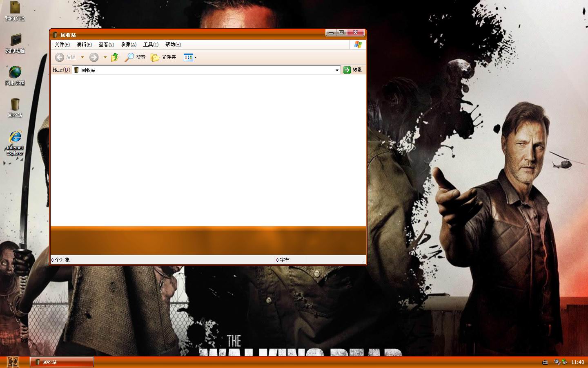
Task: Toggle the Folders (文件夹) pane
Action: [163, 57]
